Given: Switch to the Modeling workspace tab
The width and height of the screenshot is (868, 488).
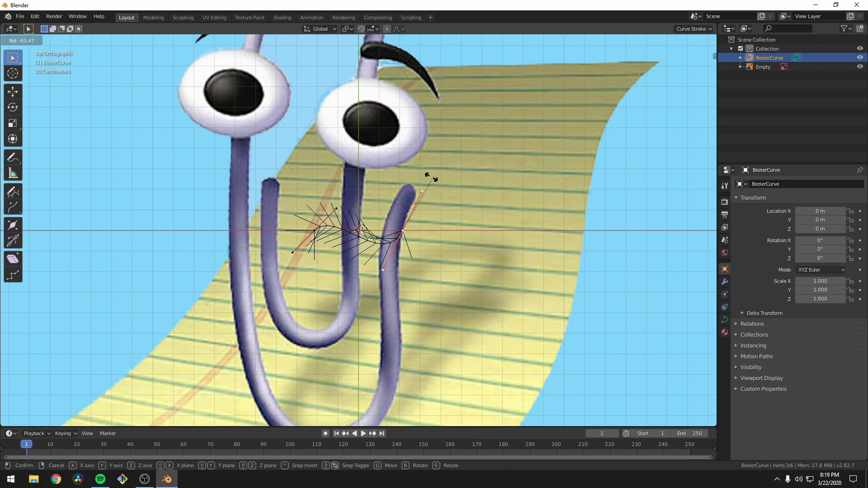Looking at the screenshot, I should click(153, 17).
